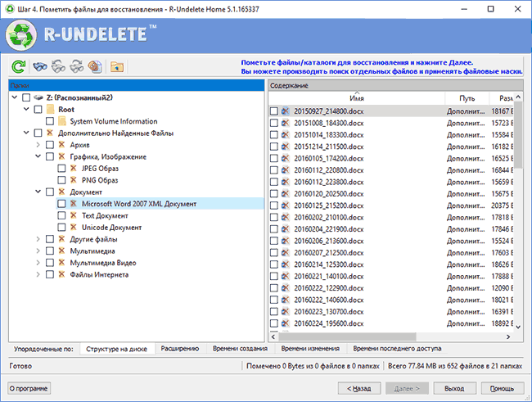Click the Путь column header
Image resolution: width=532 pixels, height=402 pixels.
pyautogui.click(x=467, y=98)
